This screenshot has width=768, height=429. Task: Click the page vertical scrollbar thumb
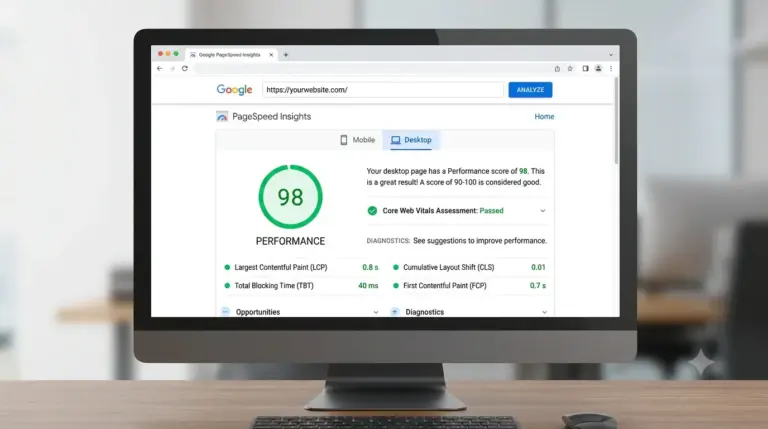[616, 120]
